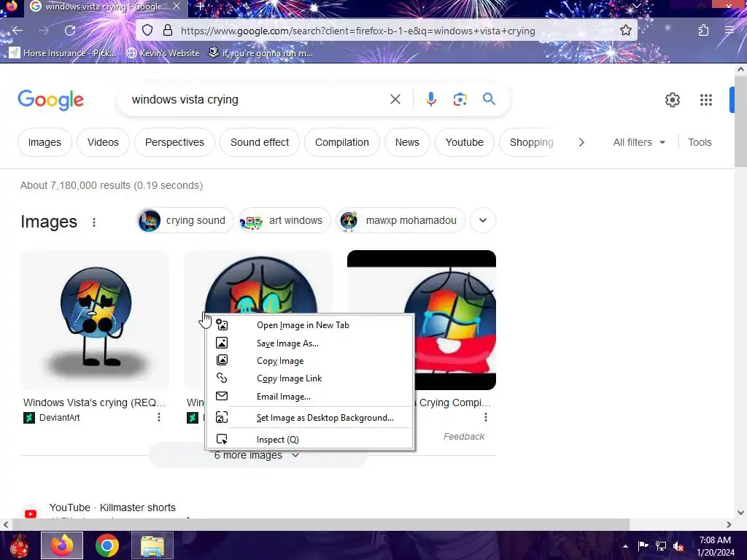Viewport: 747px width, 560px height.
Task: Select Copy Image from context menu
Action: click(x=309, y=361)
